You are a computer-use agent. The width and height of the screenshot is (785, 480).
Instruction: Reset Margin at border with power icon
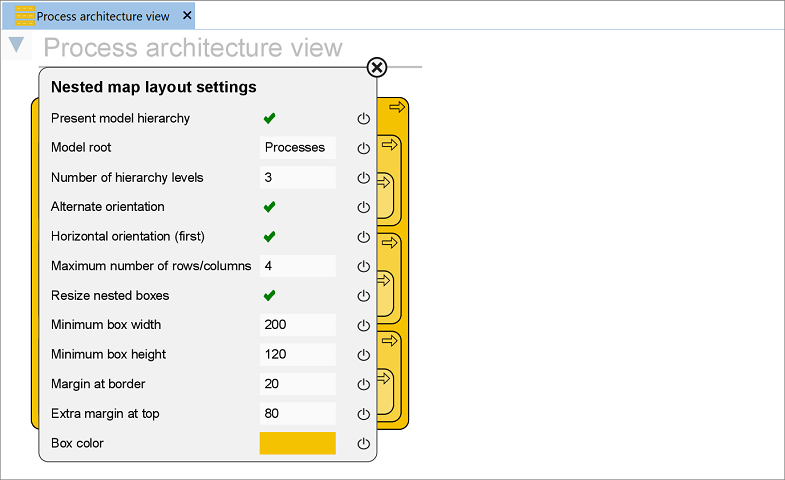click(364, 384)
